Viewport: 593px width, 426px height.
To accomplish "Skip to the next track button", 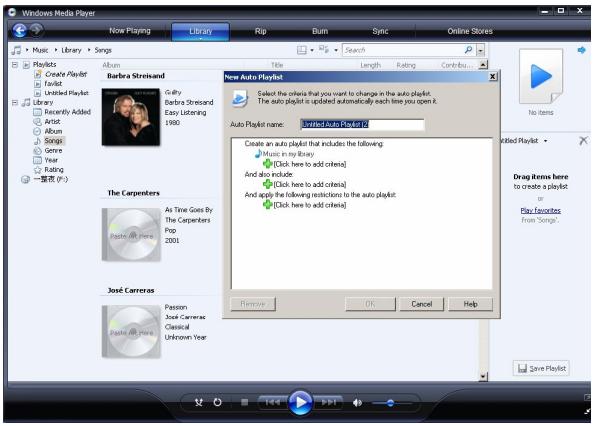I will 329,403.
